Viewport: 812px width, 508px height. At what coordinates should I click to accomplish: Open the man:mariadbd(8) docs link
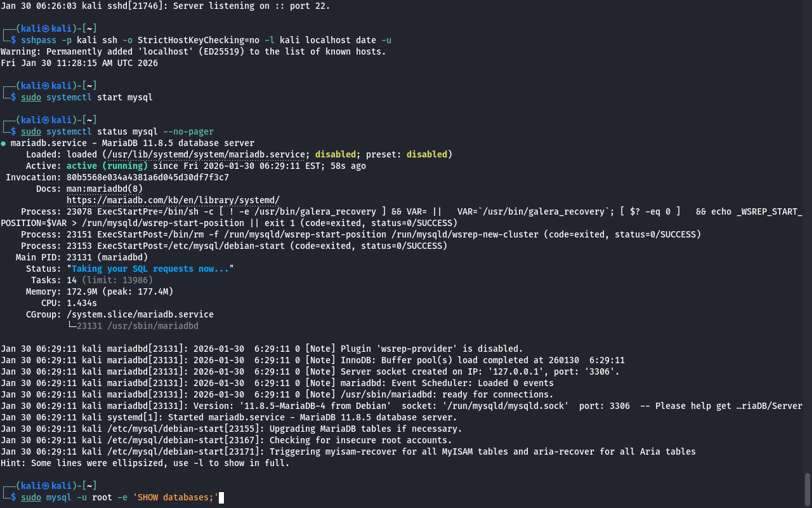point(104,189)
